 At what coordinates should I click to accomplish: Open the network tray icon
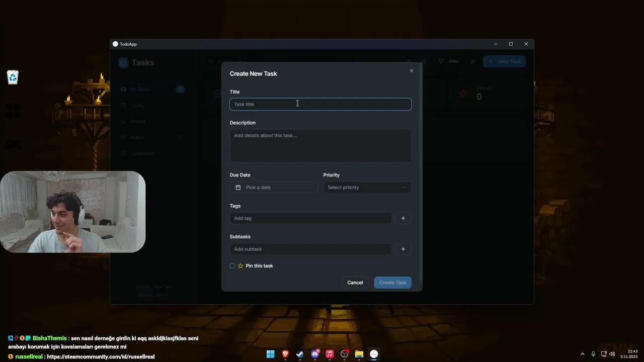(x=604, y=354)
